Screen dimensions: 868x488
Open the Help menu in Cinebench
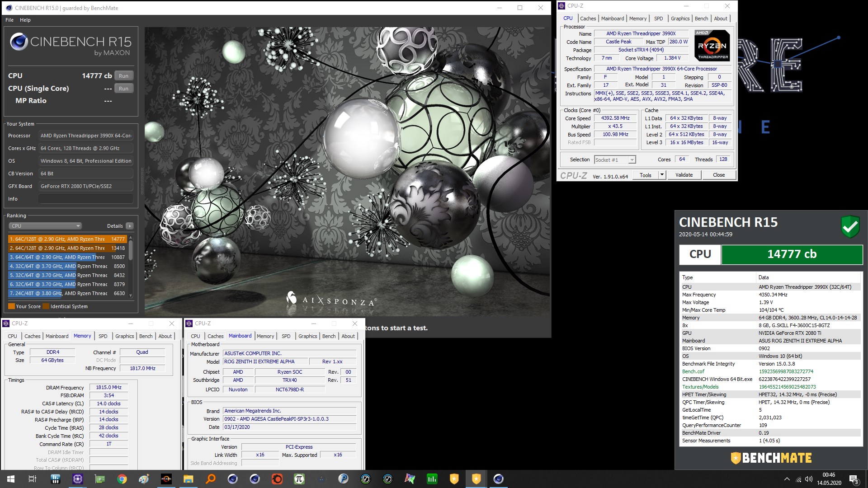[x=25, y=20]
